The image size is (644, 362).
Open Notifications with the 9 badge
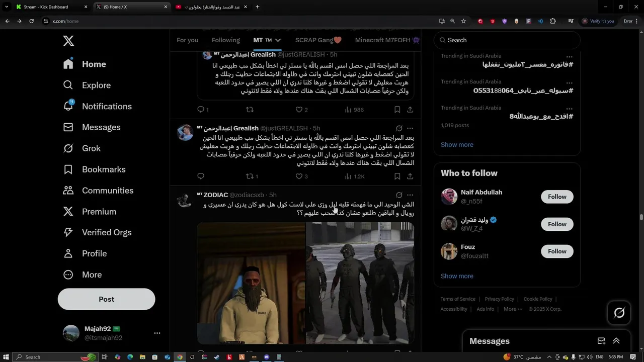coord(97,107)
